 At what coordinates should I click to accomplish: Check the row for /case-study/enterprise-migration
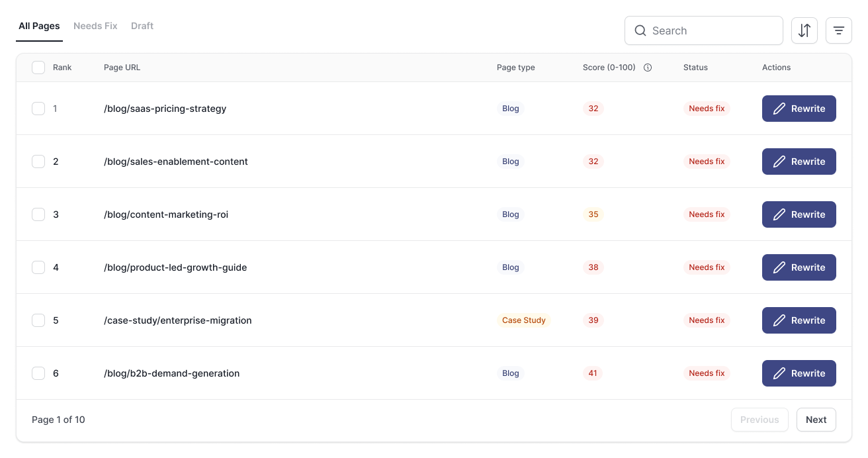(38, 320)
